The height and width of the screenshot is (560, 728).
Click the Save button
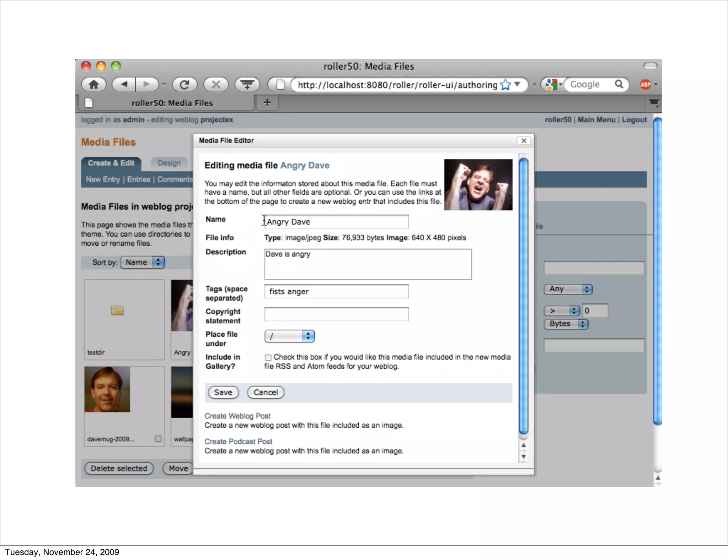coord(223,392)
